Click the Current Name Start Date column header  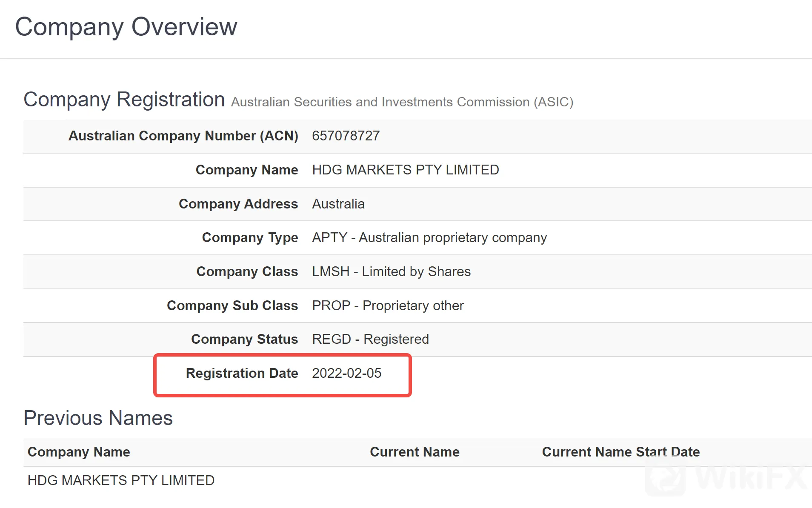coord(621,452)
